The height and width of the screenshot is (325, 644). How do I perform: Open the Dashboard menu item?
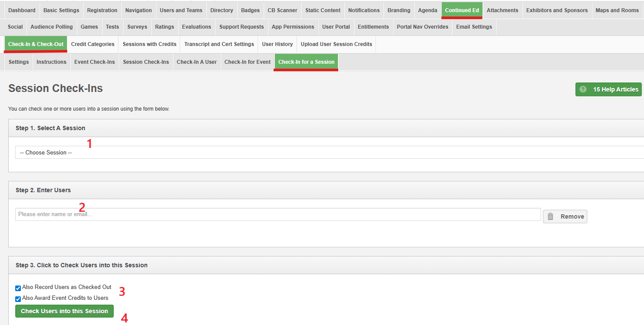pos(22,10)
